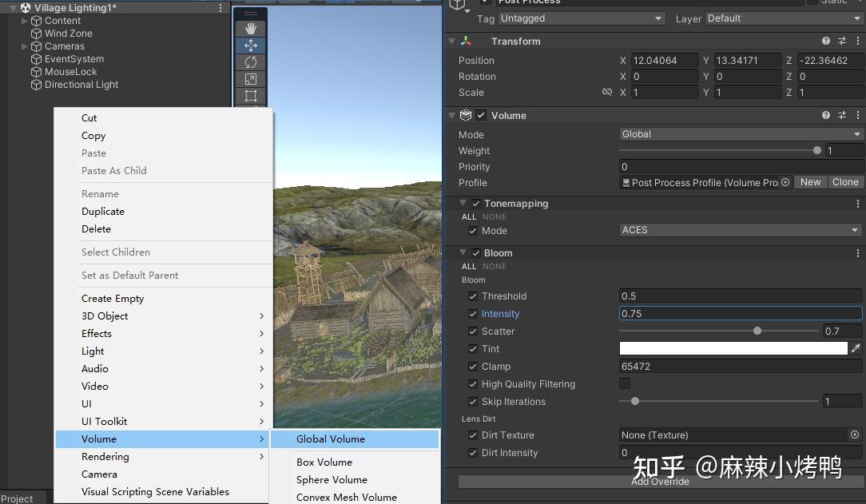Open the Tag Untagged dropdown
This screenshot has width=866, height=504.
[x=581, y=18]
